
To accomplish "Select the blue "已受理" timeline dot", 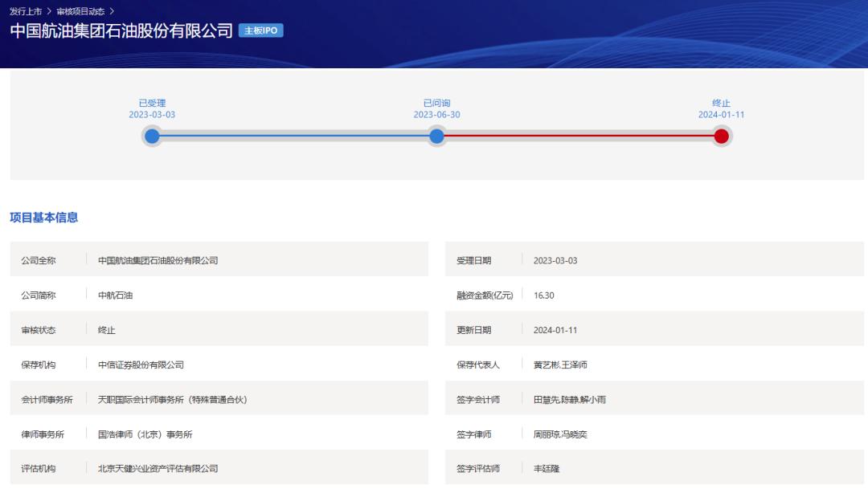I will (152, 136).
